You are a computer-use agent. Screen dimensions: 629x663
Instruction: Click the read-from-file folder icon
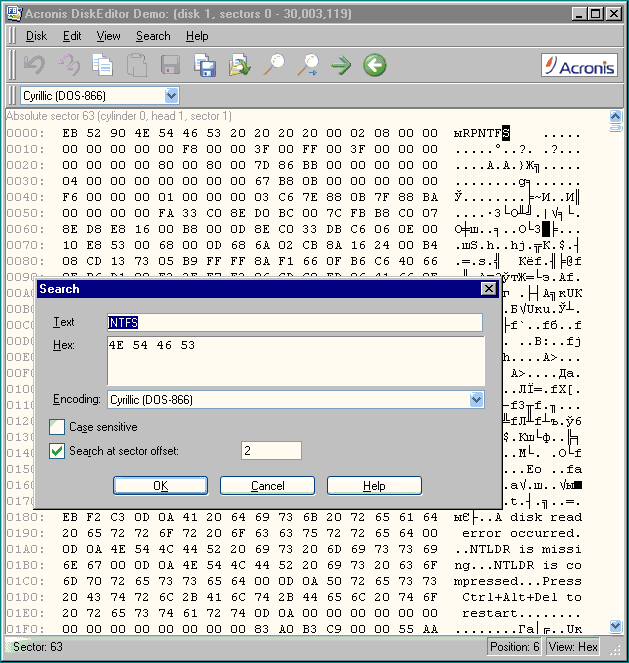239,65
